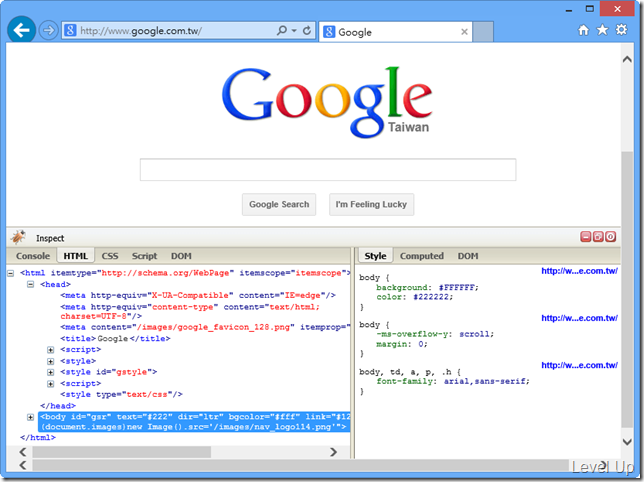644x482 pixels.
Task: Switch to the Script tab
Action: tap(144, 256)
